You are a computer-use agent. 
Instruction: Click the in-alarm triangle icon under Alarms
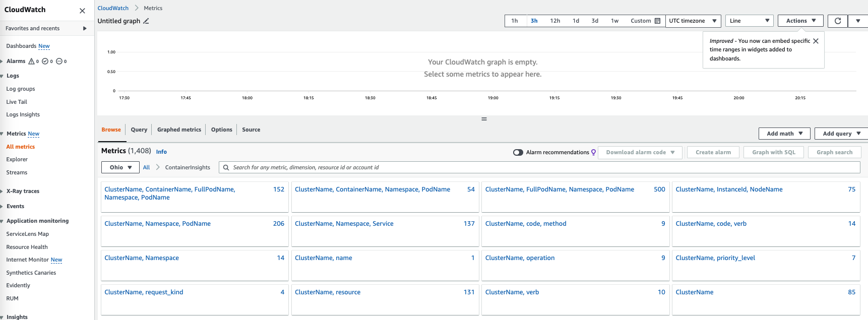click(31, 61)
